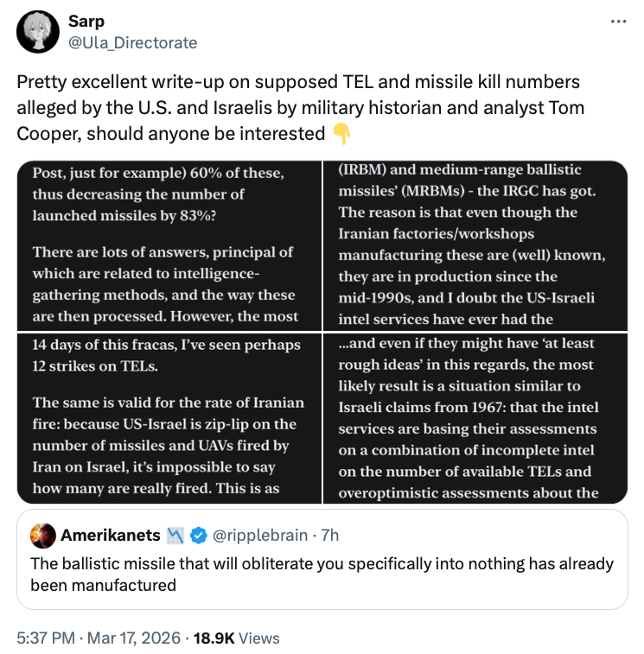Open the @Ula_Directorate profile handle
Screen dimensions: 644x654
tap(132, 42)
